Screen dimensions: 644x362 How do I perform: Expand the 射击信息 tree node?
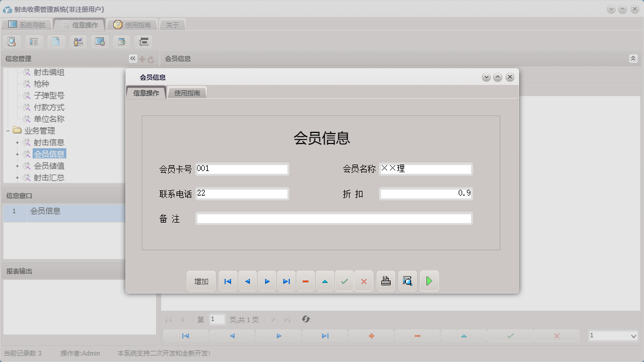point(18,142)
